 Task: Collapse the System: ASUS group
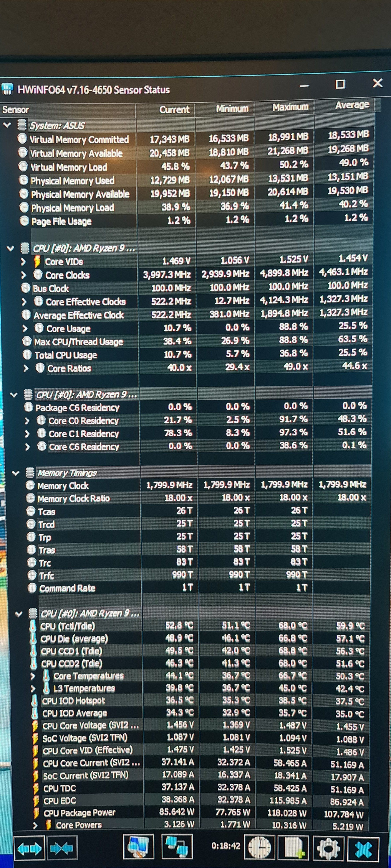pos(7,125)
